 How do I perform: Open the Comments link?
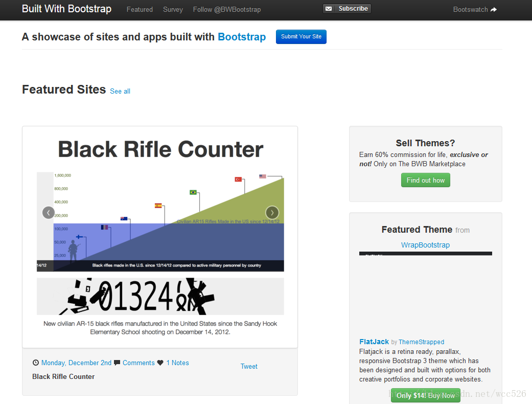pyautogui.click(x=139, y=363)
